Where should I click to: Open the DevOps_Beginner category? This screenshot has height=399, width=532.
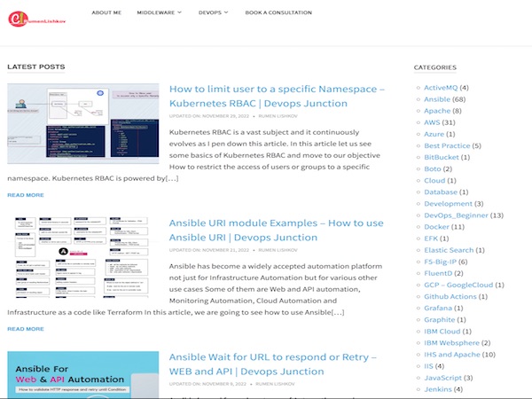(456, 215)
